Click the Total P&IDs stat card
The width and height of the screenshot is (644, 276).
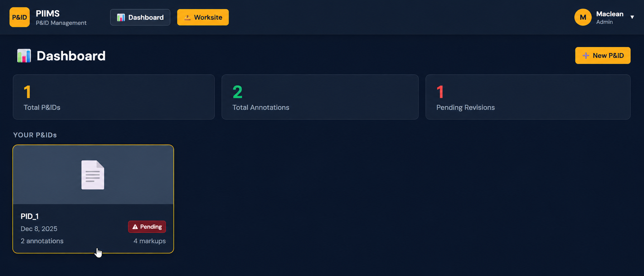pyautogui.click(x=114, y=97)
